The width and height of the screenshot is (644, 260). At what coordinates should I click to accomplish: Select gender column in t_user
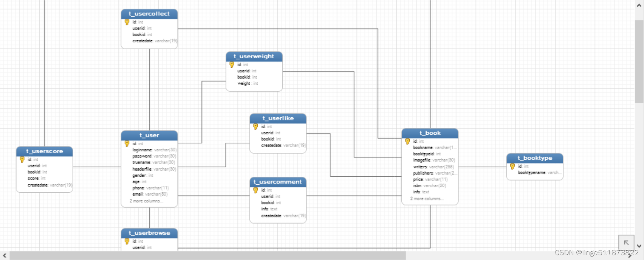tap(143, 176)
